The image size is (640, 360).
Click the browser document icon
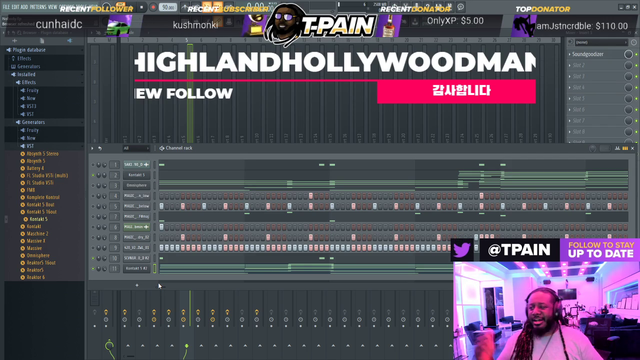point(42,41)
